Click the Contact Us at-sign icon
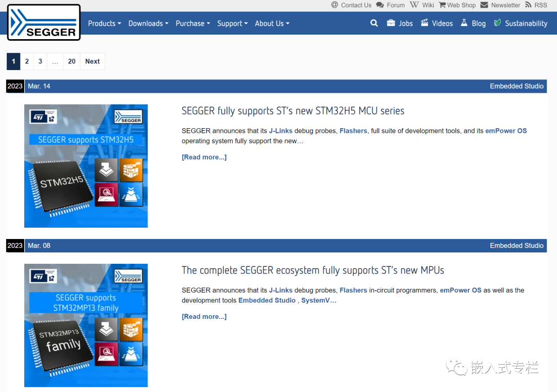The height and width of the screenshot is (392, 557). (334, 5)
